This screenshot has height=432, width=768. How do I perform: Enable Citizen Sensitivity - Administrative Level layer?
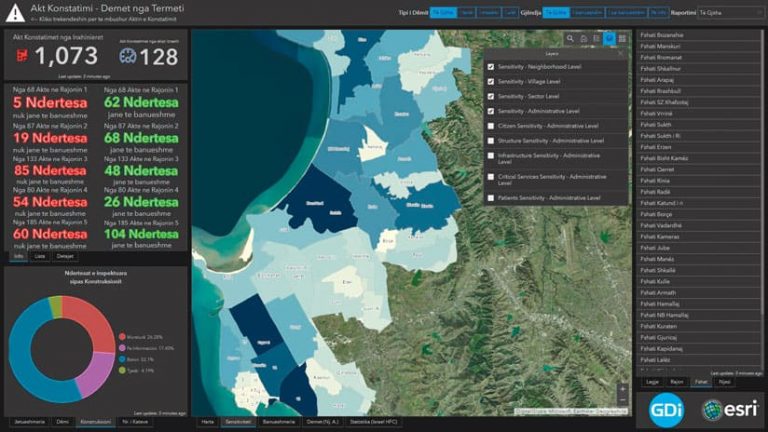tap(491, 126)
